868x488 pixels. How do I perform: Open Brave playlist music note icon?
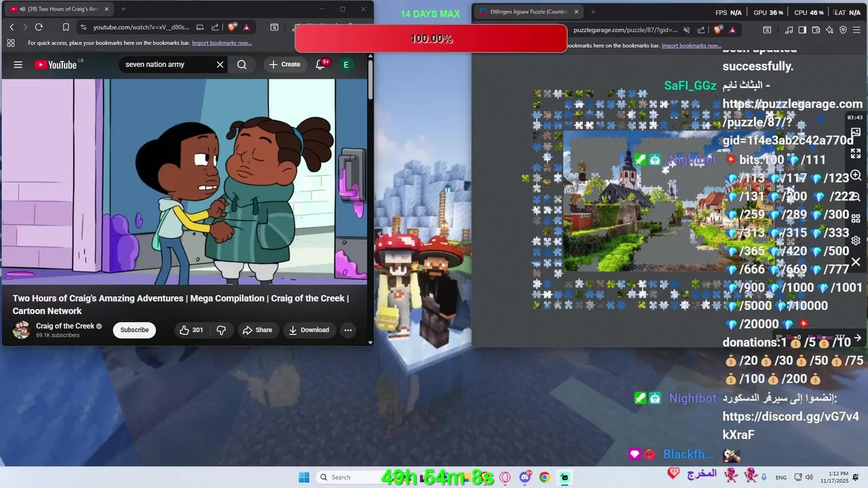[x=789, y=30]
